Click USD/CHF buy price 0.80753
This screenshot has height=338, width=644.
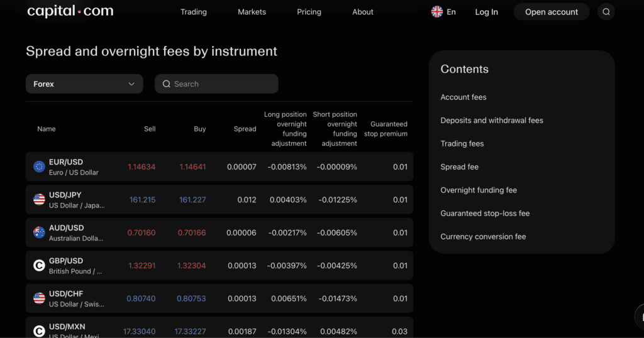tap(191, 298)
